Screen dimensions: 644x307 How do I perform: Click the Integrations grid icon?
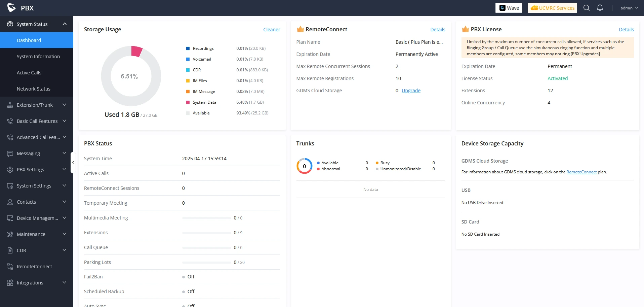10,283
